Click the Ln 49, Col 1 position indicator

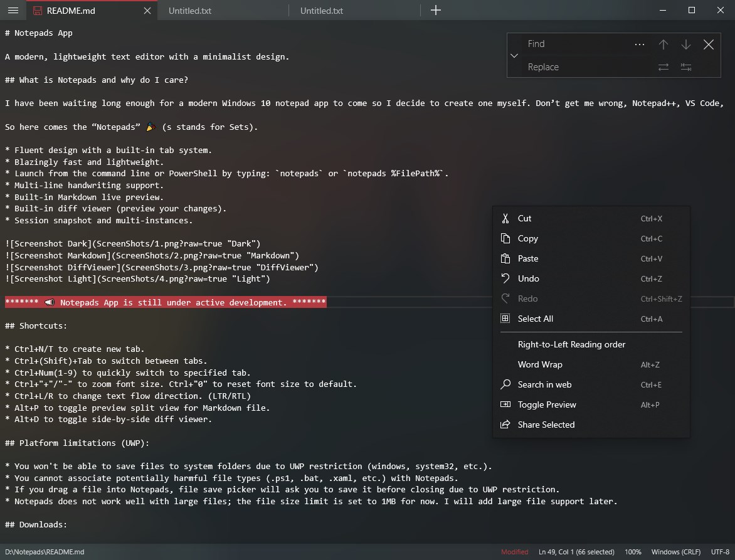(576, 552)
